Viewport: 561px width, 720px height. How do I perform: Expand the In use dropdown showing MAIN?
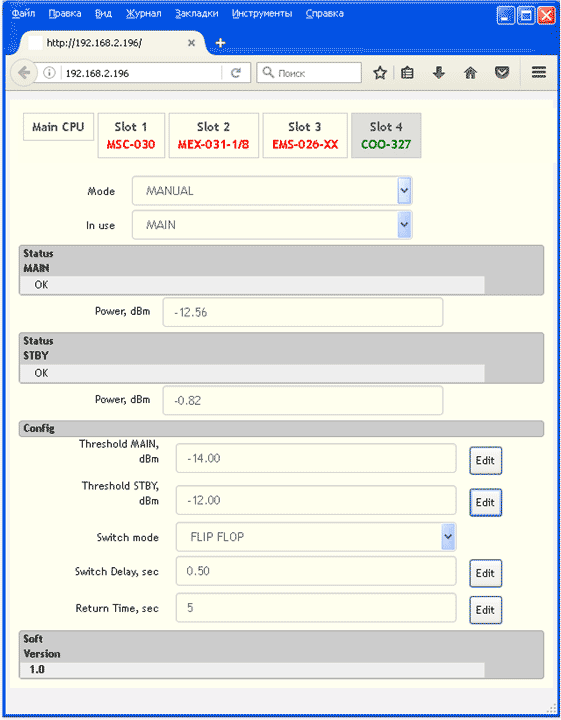point(272,225)
